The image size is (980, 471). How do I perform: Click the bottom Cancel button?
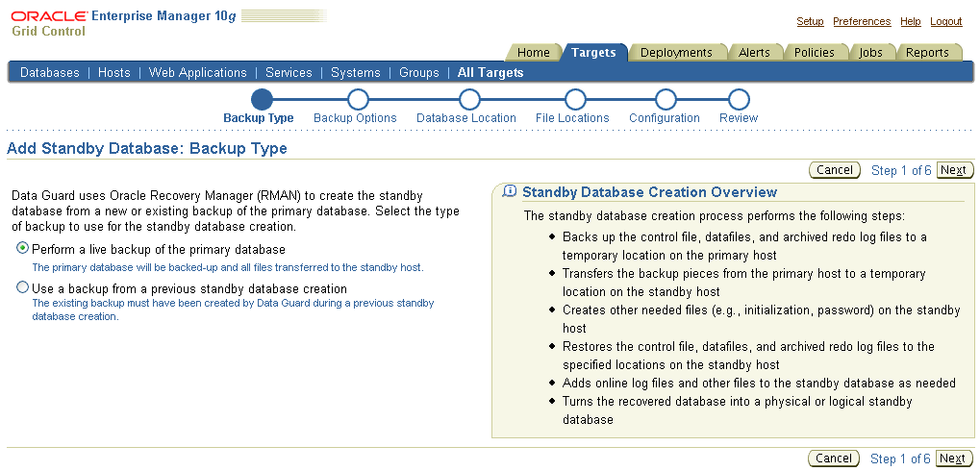coord(834,459)
